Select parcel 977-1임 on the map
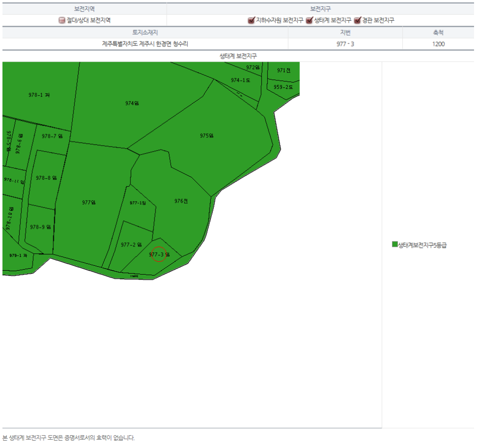 138,203
